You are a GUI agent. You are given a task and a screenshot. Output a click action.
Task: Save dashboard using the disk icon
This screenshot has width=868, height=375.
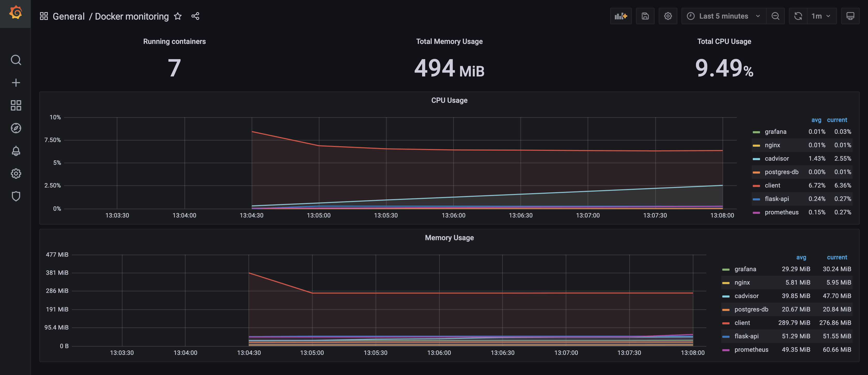point(645,16)
